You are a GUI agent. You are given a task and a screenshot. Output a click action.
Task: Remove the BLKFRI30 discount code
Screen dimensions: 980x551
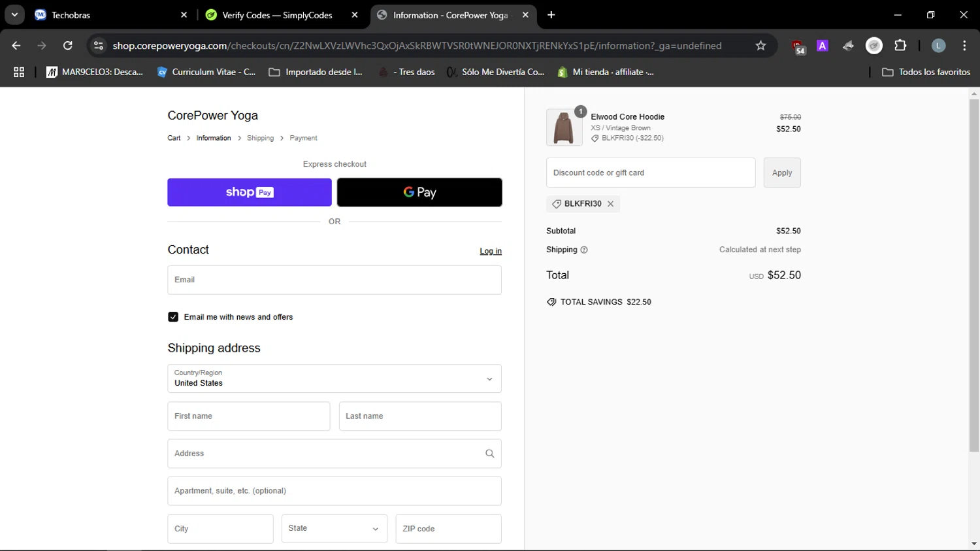610,204
